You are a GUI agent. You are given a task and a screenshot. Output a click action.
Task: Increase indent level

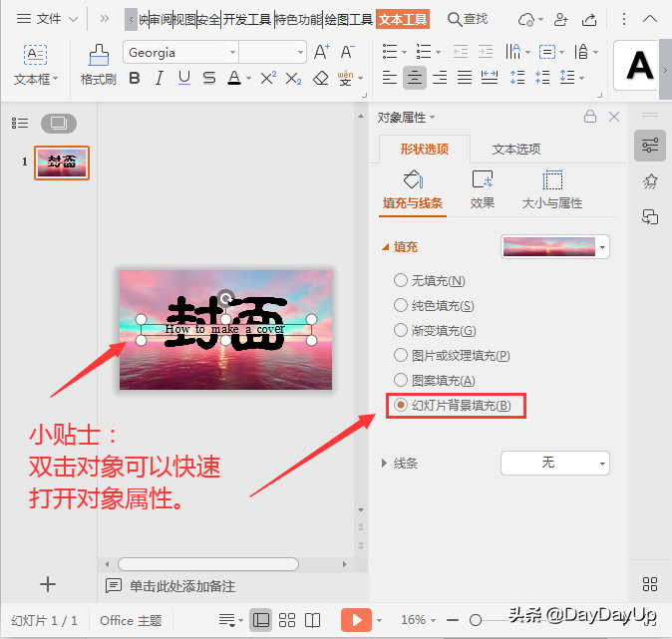click(486, 52)
